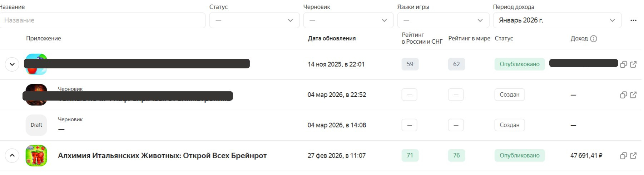Collapse the Алхимия Итальянских Животных row
The image size is (644, 175).
[12, 156]
